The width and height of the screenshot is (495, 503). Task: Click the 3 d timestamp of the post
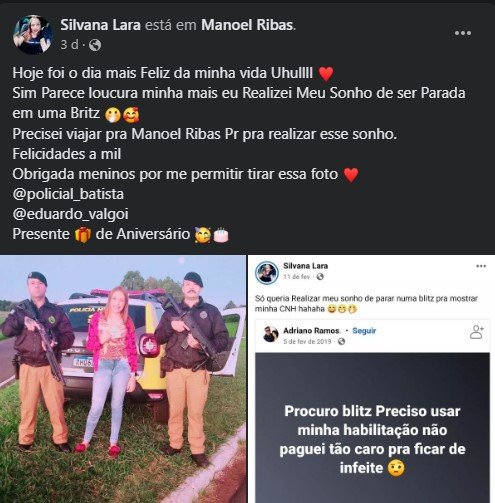tap(69, 45)
